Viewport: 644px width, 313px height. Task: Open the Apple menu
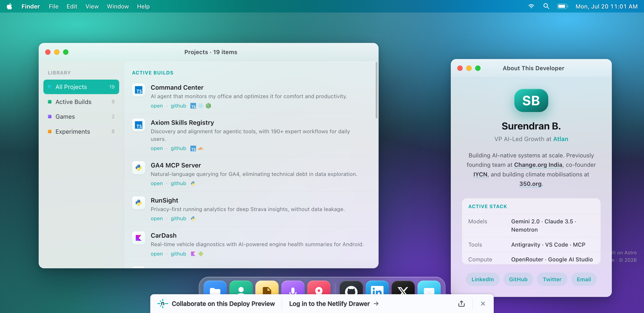[9, 6]
